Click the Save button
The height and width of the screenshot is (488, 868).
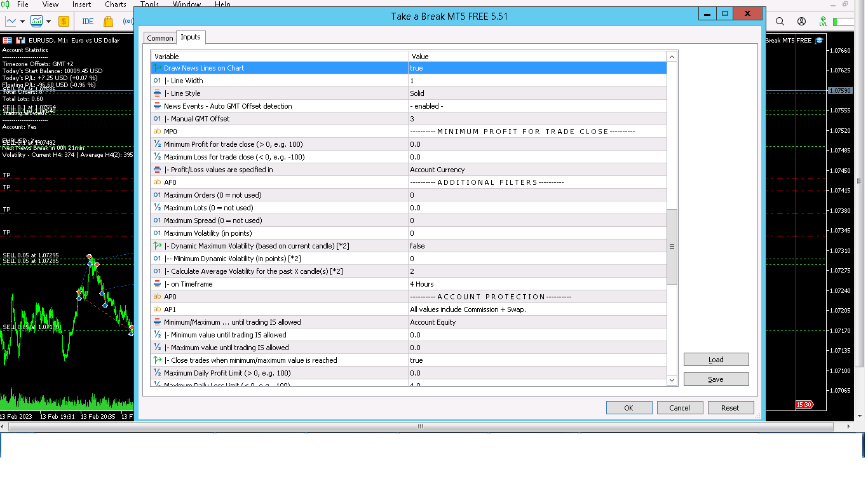(x=716, y=379)
